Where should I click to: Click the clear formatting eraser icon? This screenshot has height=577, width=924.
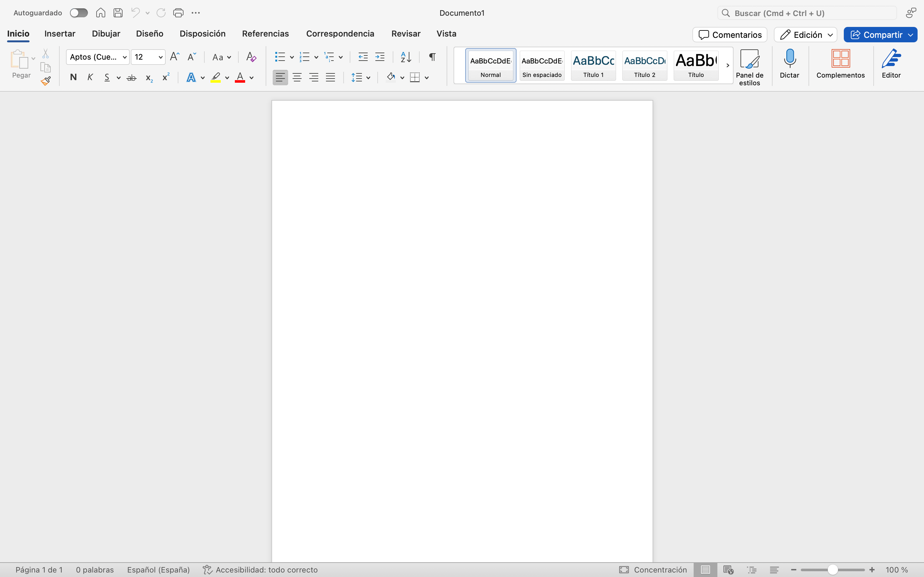pos(251,57)
